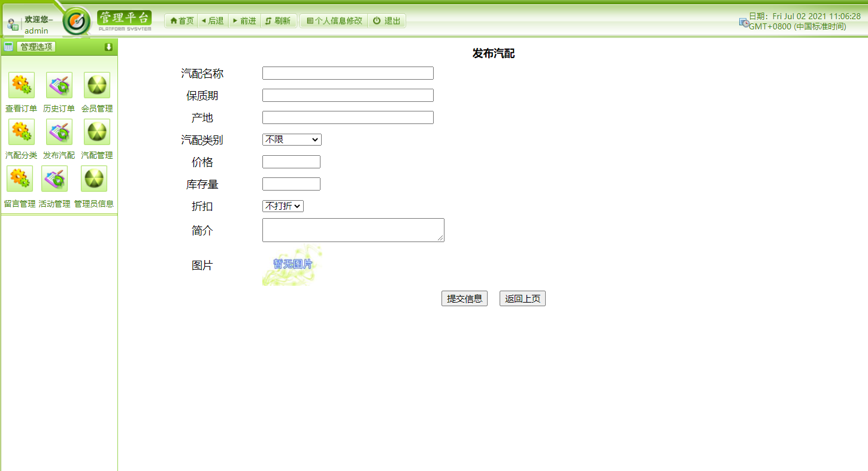Open the 汽配类别 category dropdown
The image size is (868, 471).
pyautogui.click(x=291, y=139)
